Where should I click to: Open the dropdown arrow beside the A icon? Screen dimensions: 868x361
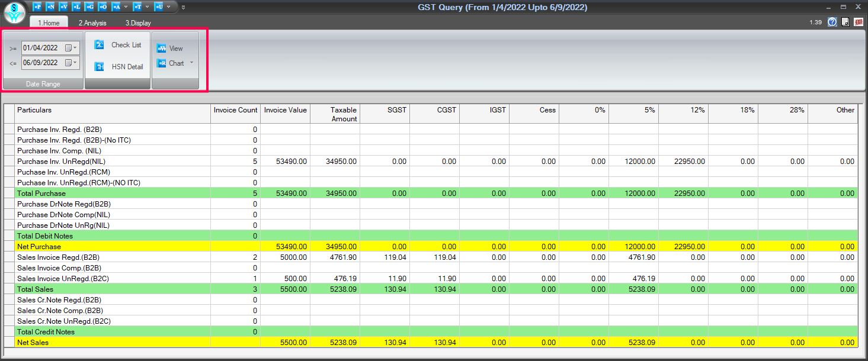(x=126, y=7)
